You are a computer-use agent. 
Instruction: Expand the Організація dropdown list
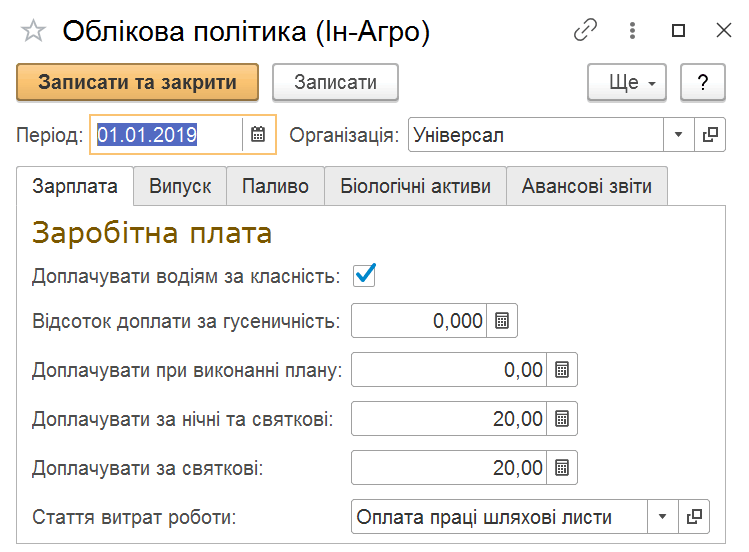coord(678,135)
